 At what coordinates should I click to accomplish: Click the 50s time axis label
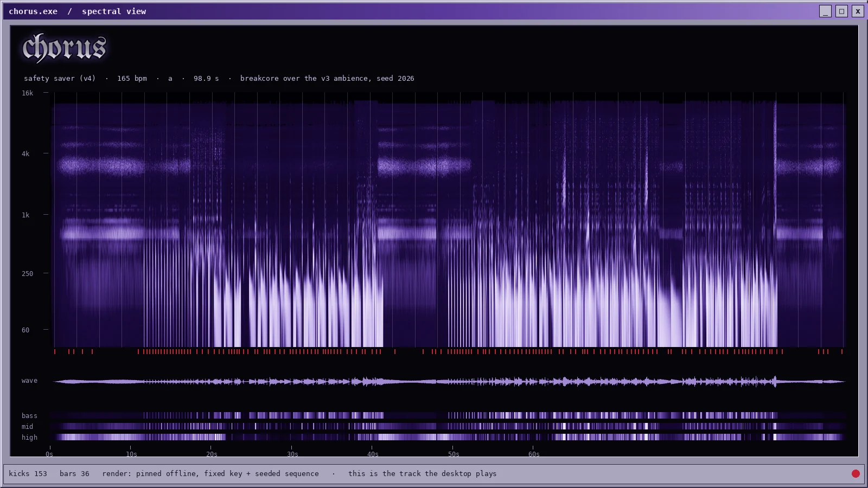pyautogui.click(x=454, y=454)
